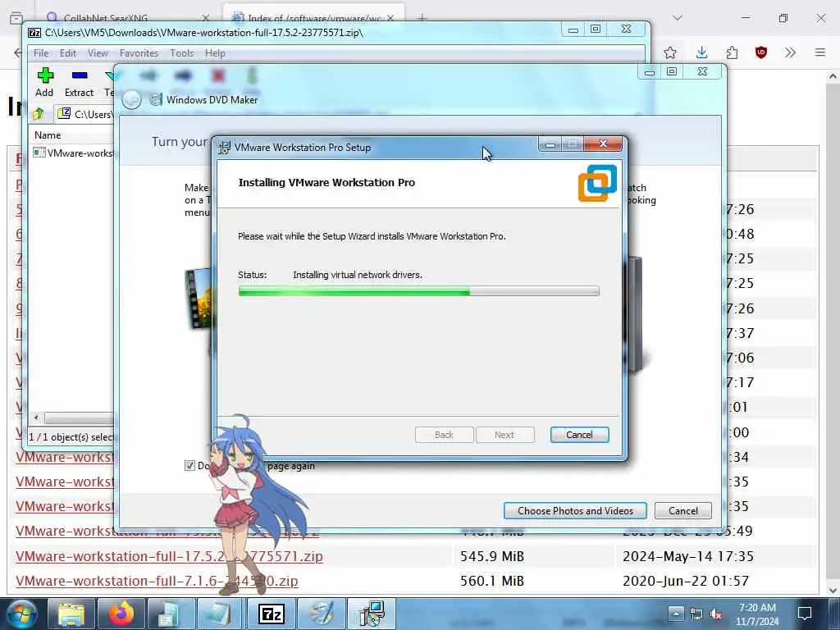This screenshot has width=840, height=630.
Task: Show hidden tray icons arrow
Action: coord(676,614)
